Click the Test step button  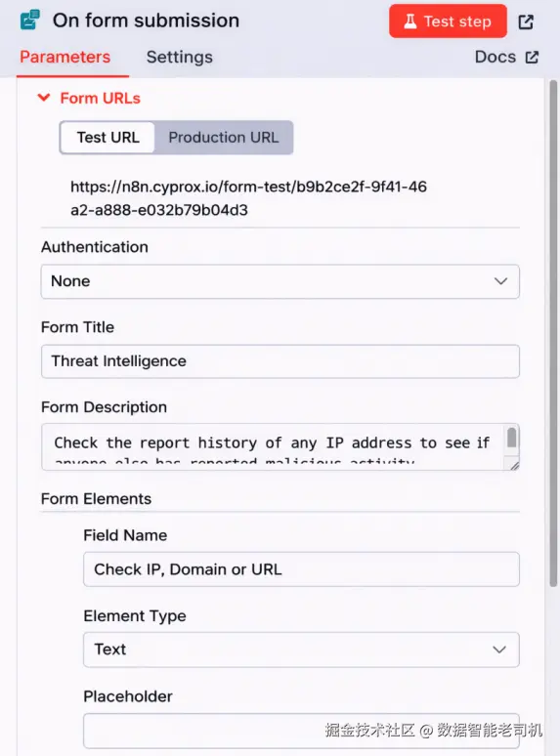(448, 21)
